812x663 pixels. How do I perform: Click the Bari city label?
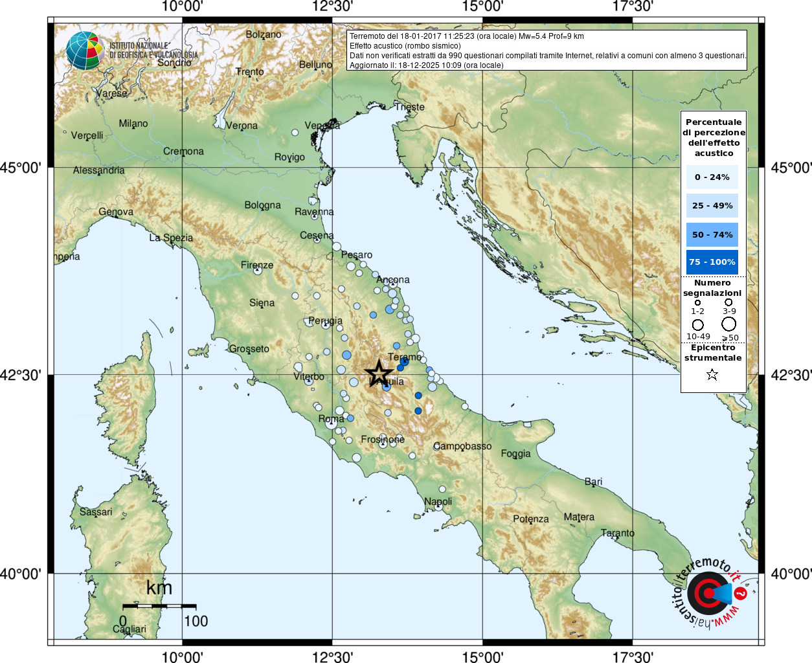click(594, 482)
